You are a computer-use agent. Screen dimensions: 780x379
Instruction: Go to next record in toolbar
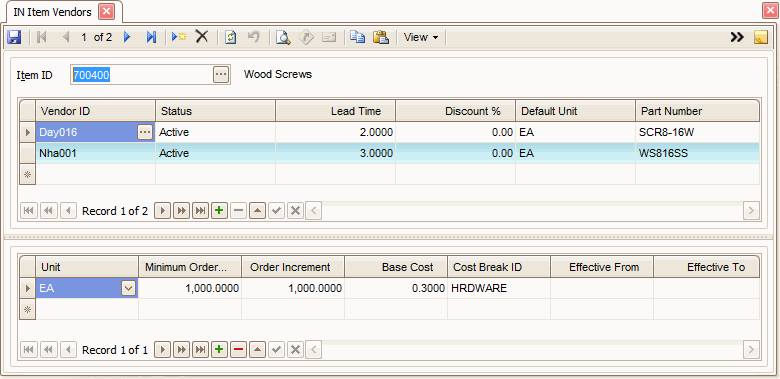coord(127,37)
